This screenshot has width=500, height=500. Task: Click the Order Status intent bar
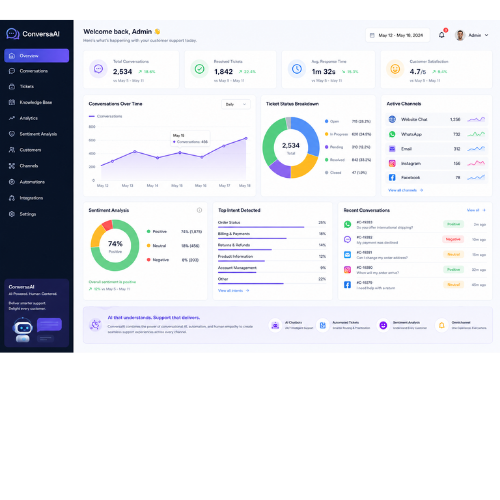(x=261, y=227)
